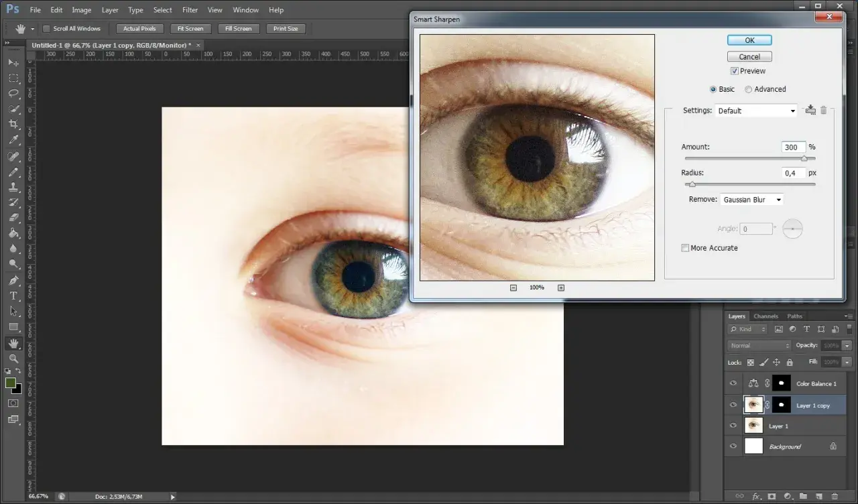The width and height of the screenshot is (858, 504).
Task: Add layer style fx icon
Action: click(756, 497)
